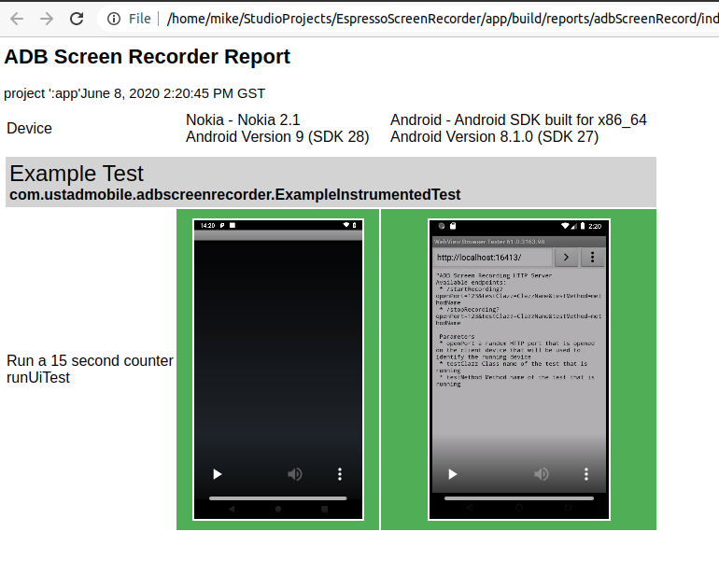Click the Android SDK emulator video thumbnail
The image size is (719, 588).
click(519, 370)
